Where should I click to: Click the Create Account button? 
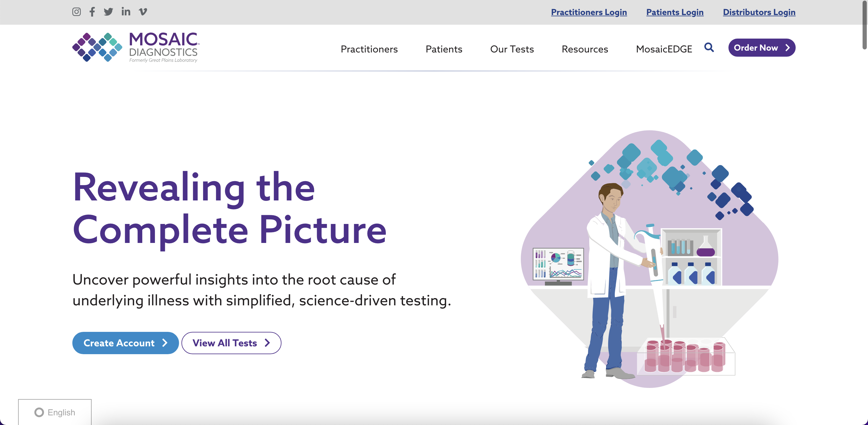pos(126,342)
